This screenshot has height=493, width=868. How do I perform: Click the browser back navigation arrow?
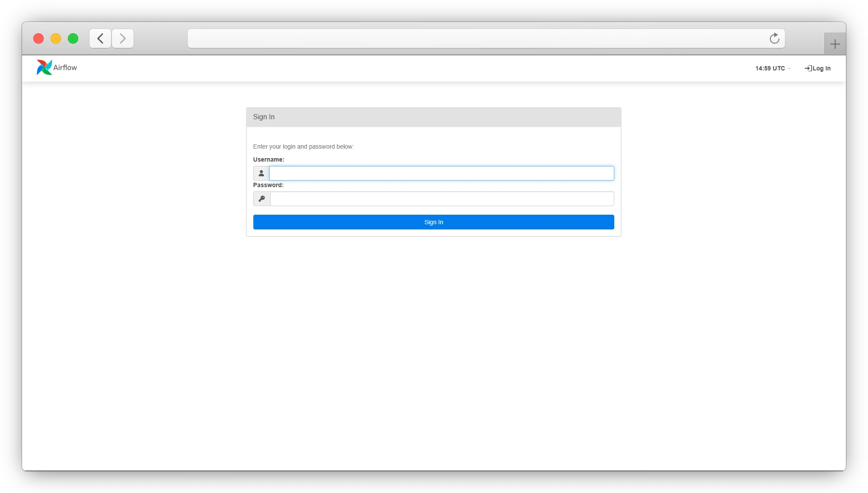pos(100,38)
